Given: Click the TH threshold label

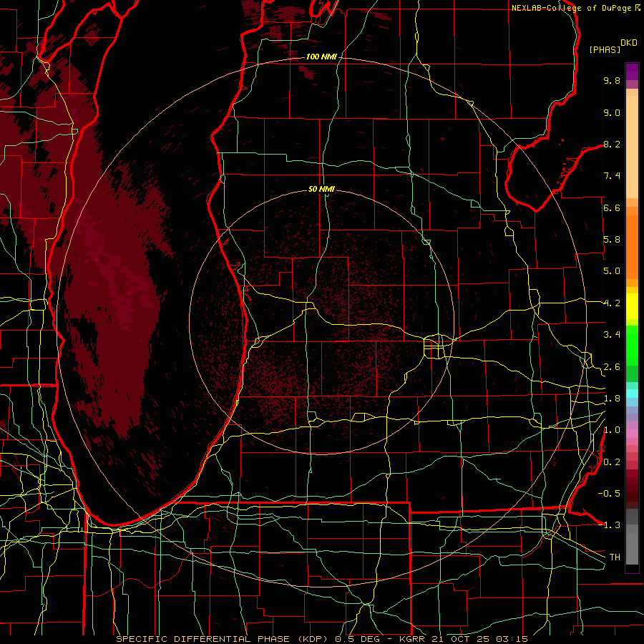Looking at the screenshot, I should (x=615, y=557).
